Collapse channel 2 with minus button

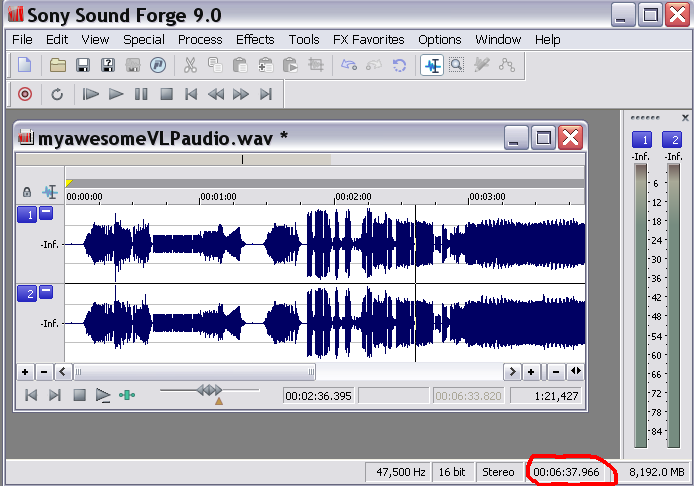click(46, 292)
